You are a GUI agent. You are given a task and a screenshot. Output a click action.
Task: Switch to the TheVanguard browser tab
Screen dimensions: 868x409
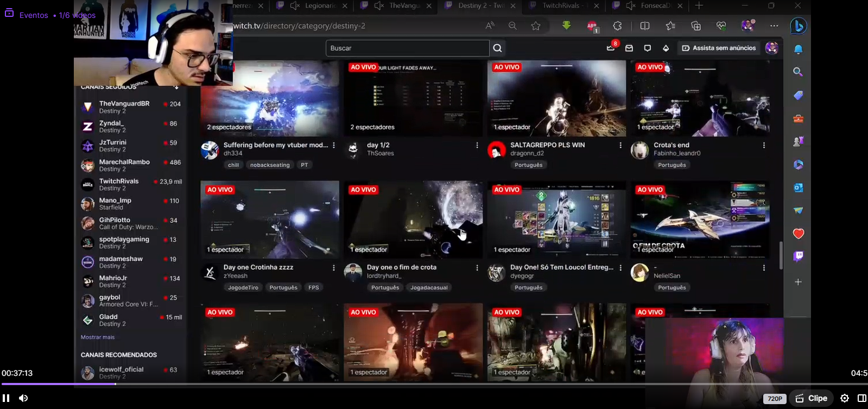click(x=404, y=5)
